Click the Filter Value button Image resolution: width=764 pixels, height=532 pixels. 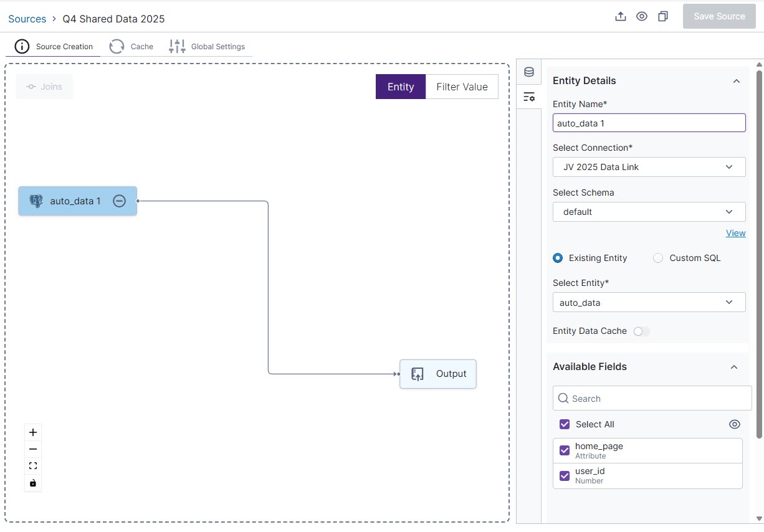[x=461, y=87]
